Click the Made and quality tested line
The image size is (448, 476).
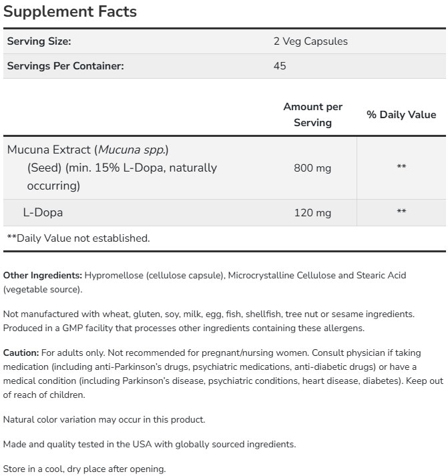pyautogui.click(x=149, y=444)
